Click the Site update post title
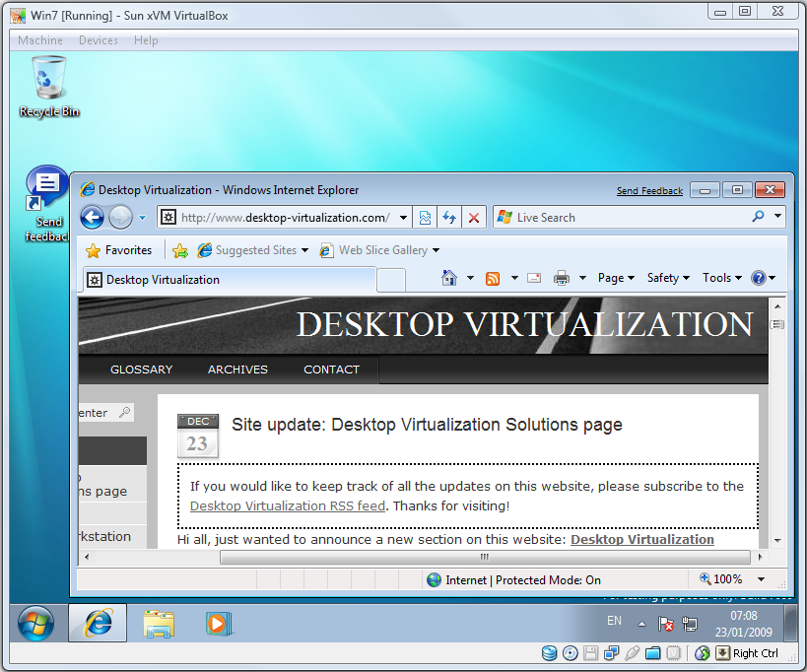This screenshot has width=807, height=672. tap(427, 425)
